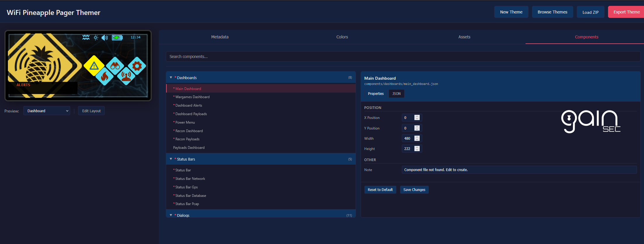Select Dashboard Alerts component

pos(261,105)
